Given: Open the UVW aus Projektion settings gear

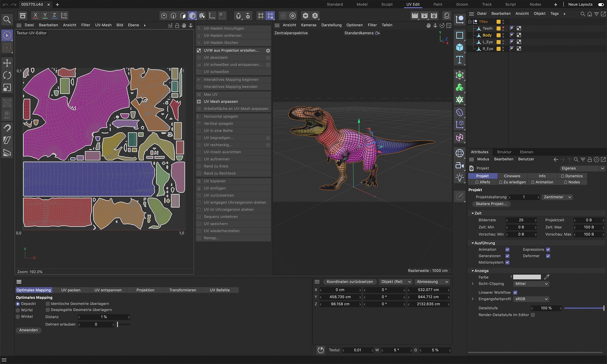Looking at the screenshot, I should [268, 51].
